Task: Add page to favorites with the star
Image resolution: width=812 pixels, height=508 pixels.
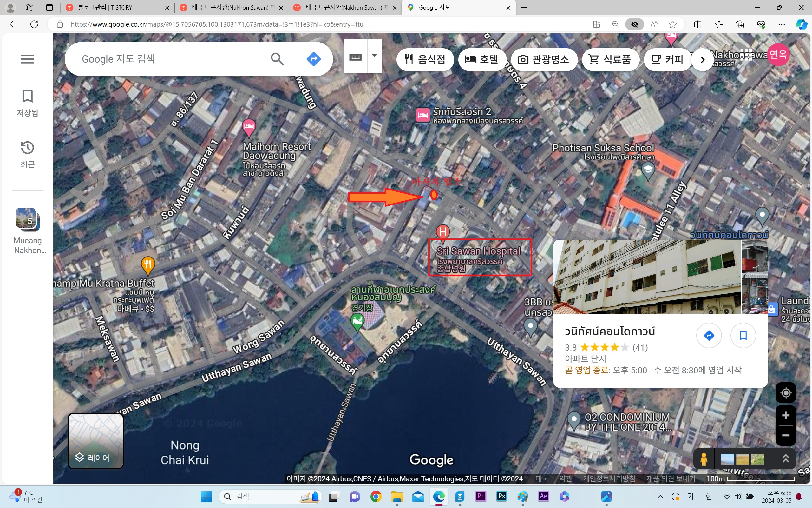Action: click(x=672, y=24)
